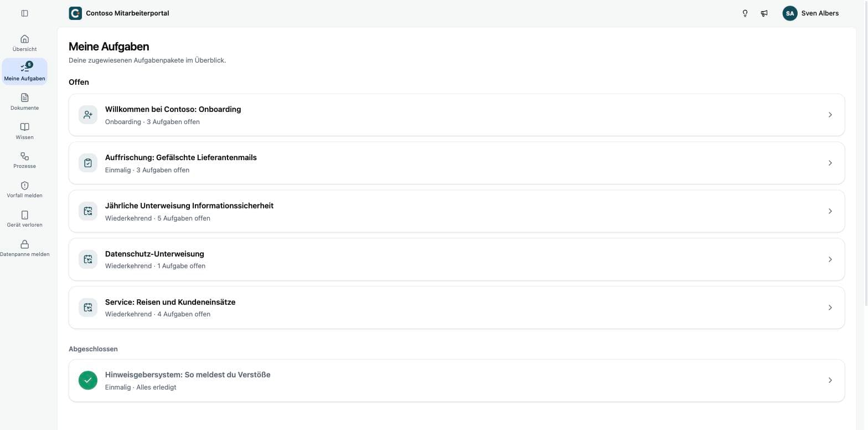Toggle the sidebar collapse icon
868x430 pixels.
tap(24, 13)
